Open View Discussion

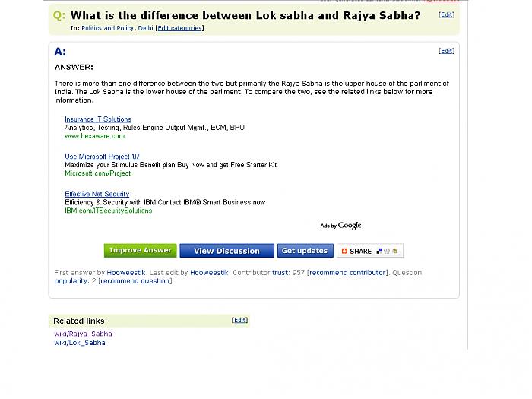click(226, 251)
